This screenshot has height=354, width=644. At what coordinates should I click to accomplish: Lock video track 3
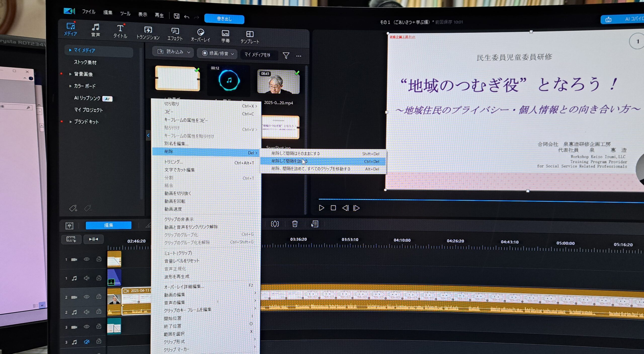click(99, 326)
